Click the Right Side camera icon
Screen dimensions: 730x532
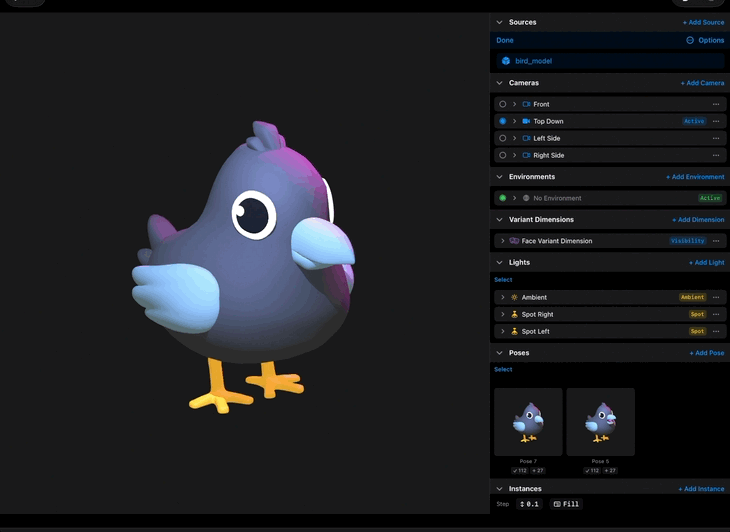[x=526, y=155]
